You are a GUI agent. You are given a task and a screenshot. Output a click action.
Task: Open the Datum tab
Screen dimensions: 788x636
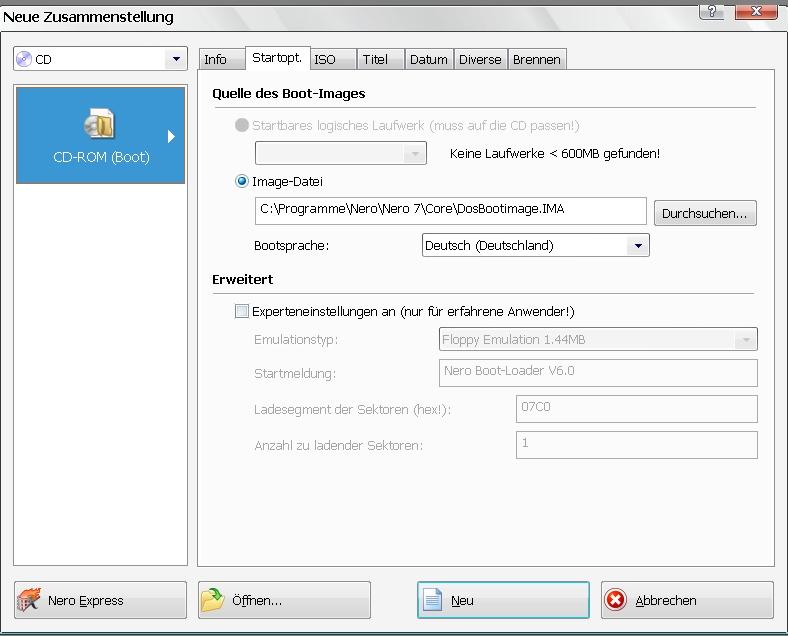[429, 59]
